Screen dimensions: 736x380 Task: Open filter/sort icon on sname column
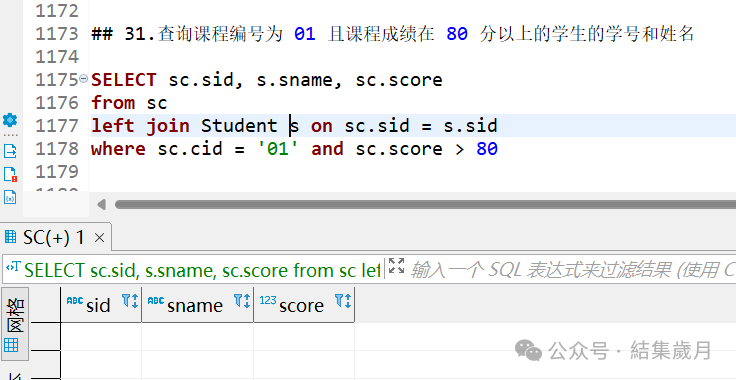point(242,301)
